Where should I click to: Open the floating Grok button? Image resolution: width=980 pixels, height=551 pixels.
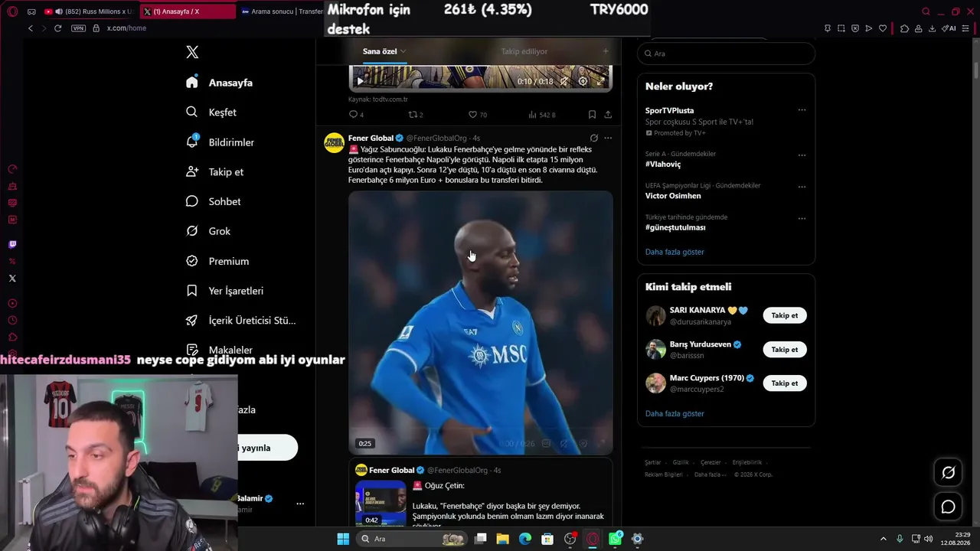(948, 473)
